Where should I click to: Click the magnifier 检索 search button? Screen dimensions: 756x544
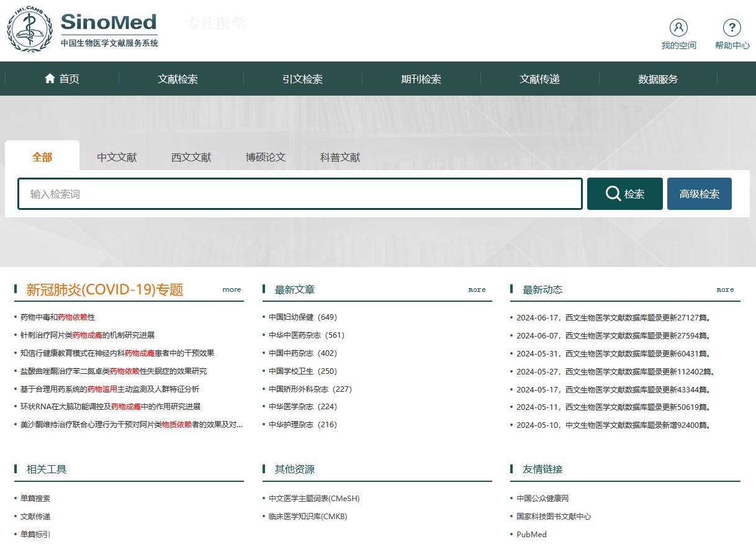pyautogui.click(x=625, y=194)
